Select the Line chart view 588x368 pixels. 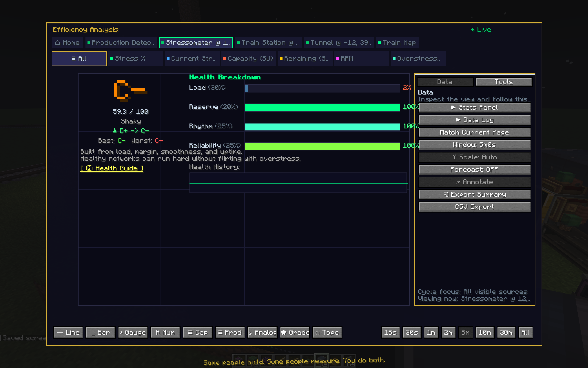point(68,333)
